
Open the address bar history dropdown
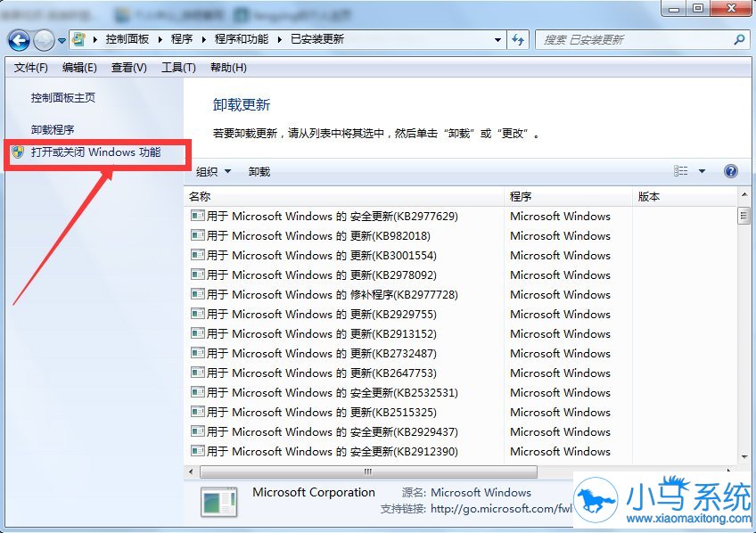(497, 40)
